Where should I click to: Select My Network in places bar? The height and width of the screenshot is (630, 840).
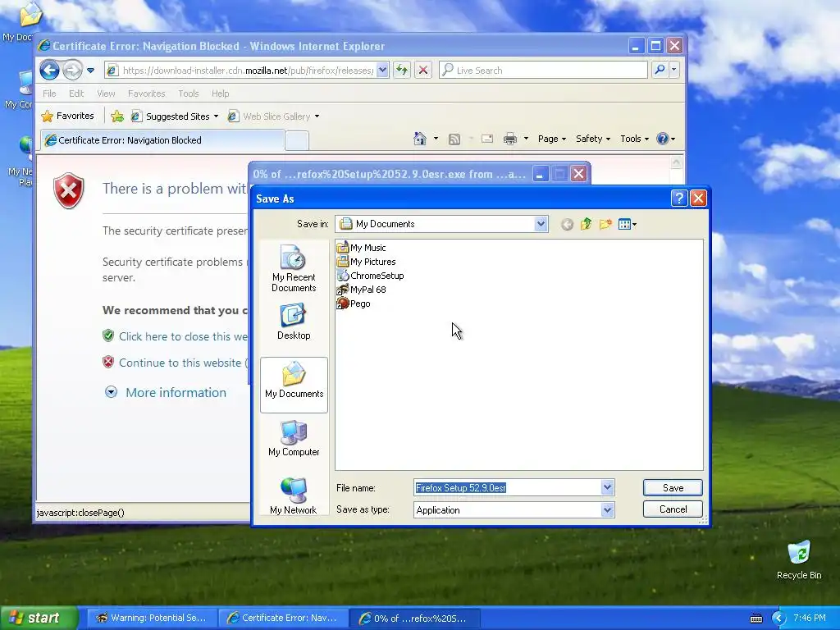pyautogui.click(x=294, y=496)
